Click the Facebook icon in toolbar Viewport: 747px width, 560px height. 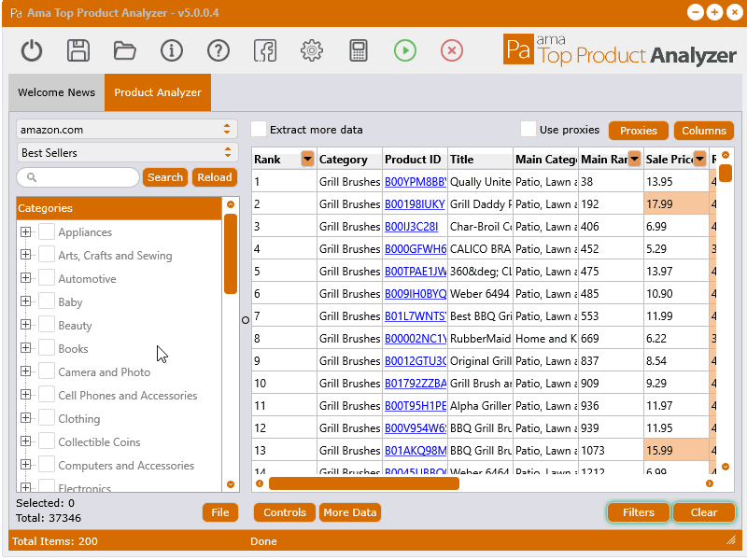(x=265, y=50)
